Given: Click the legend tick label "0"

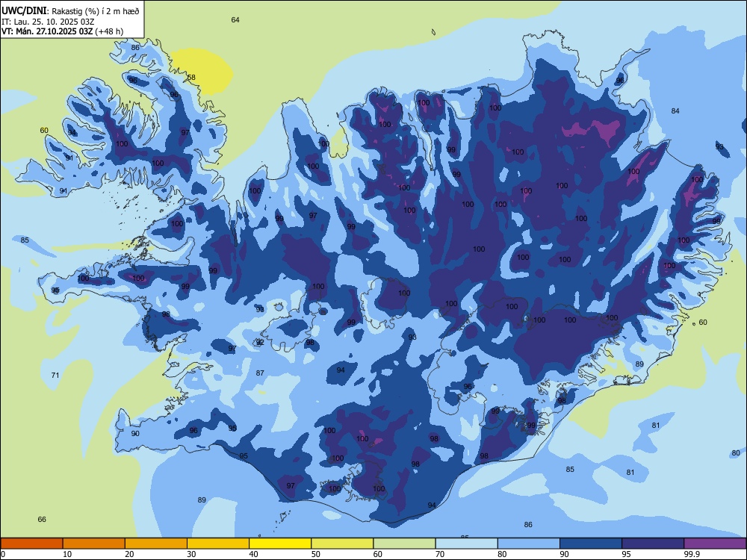Looking at the screenshot, I should [x=3, y=554].
